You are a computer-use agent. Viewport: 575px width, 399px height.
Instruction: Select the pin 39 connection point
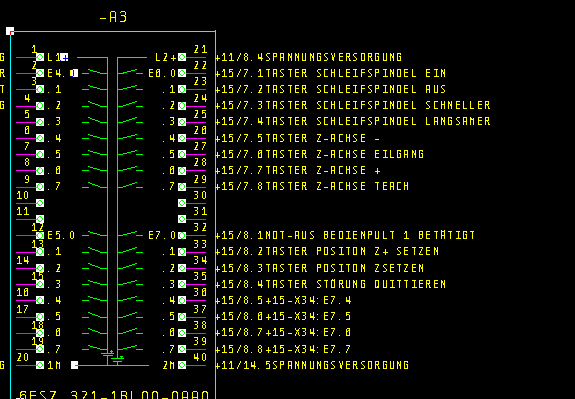(182, 349)
